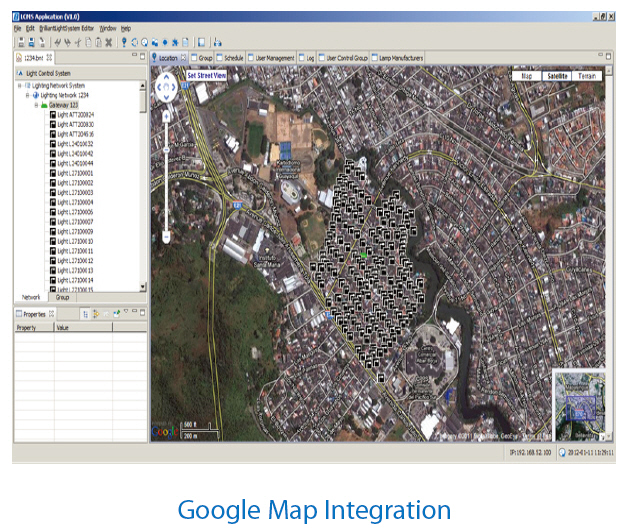This screenshot has height=531, width=633.
Task: Collapse the Lighting Network System node
Action: coord(20,86)
